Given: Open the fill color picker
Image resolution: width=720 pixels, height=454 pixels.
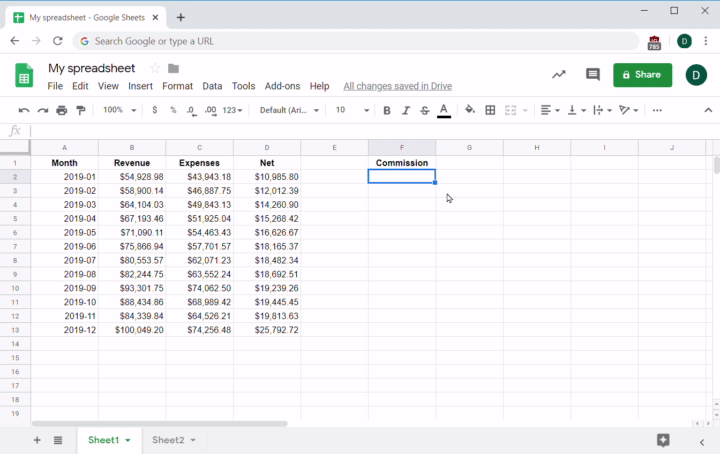Looking at the screenshot, I should (x=470, y=110).
